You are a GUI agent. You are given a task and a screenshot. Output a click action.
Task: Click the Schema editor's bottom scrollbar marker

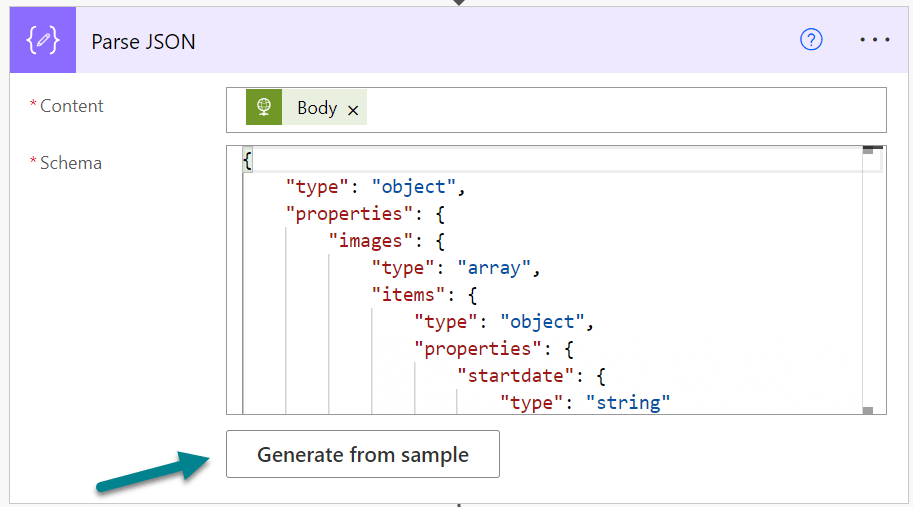point(867,410)
